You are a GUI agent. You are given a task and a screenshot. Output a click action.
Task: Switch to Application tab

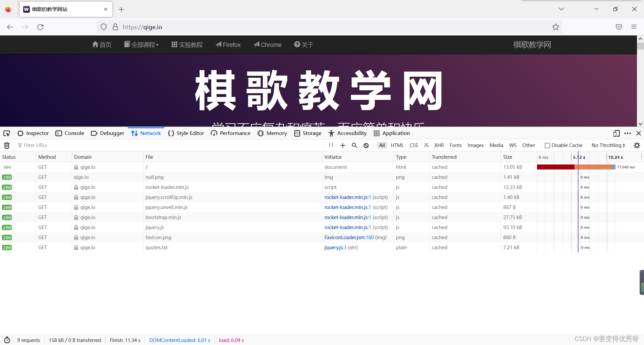[391, 133]
